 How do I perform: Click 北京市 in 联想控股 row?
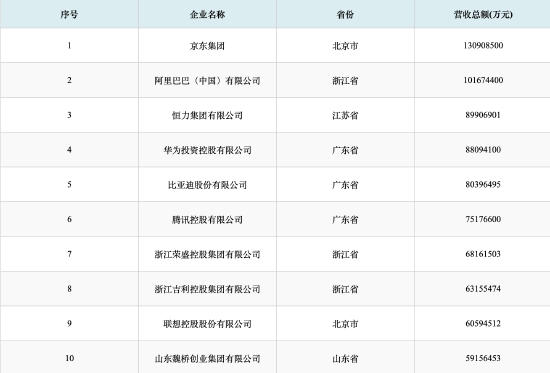(345, 324)
